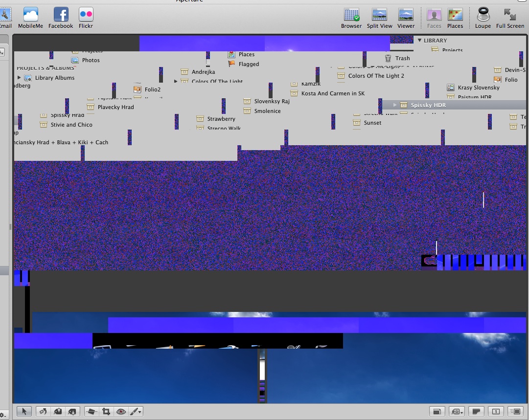Select the Sunset project
529x420 pixels.
(368, 123)
